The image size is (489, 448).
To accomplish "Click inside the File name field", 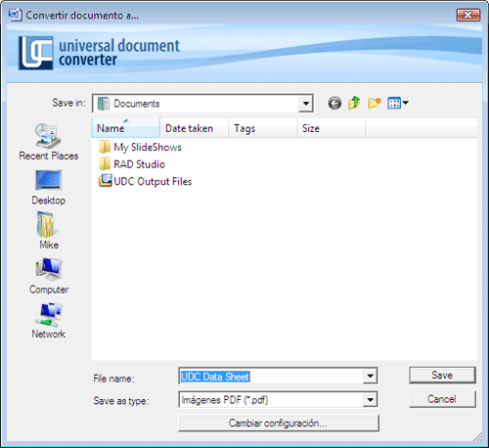I will coord(271,377).
